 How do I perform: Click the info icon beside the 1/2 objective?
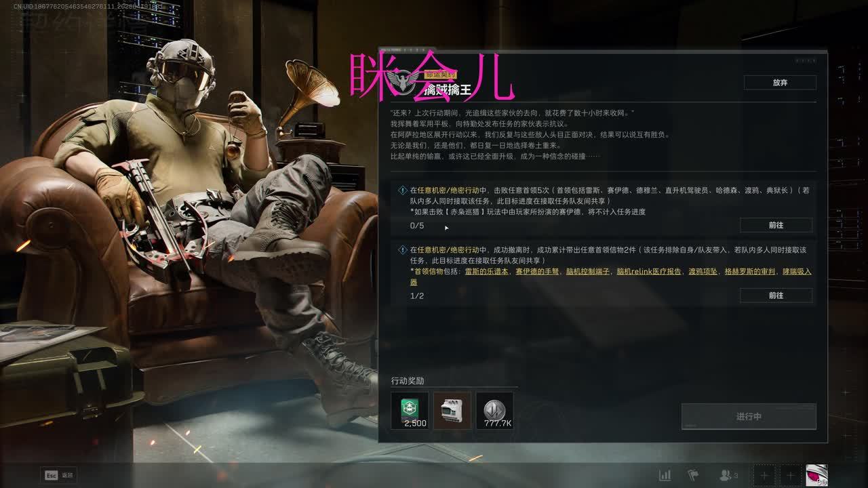(x=403, y=250)
